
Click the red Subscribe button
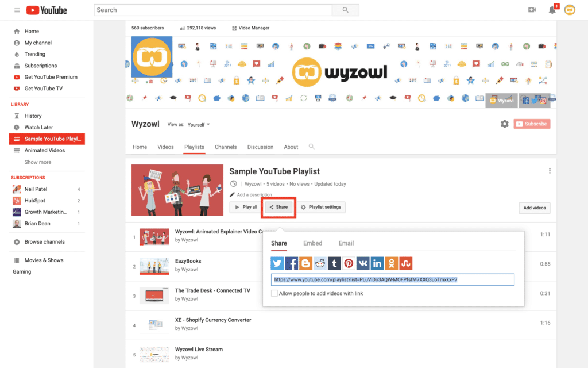pyautogui.click(x=532, y=124)
